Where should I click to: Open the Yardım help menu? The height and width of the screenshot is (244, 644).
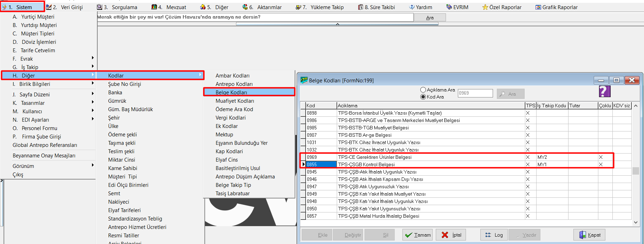pos(420,7)
